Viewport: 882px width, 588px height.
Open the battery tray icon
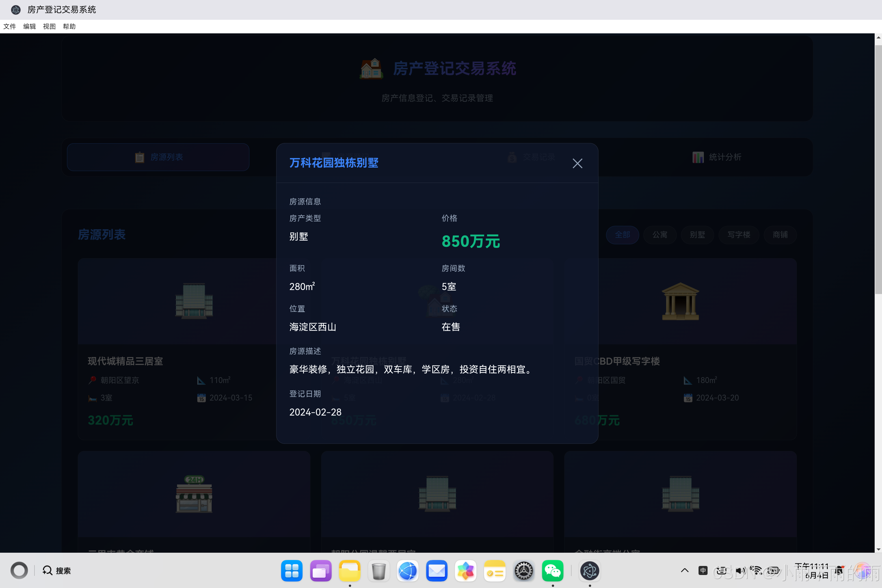tap(774, 570)
